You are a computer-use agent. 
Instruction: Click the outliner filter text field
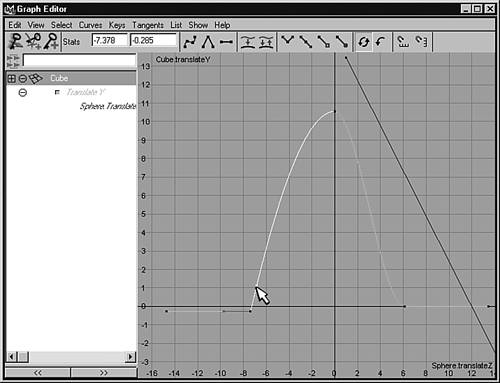click(79, 61)
